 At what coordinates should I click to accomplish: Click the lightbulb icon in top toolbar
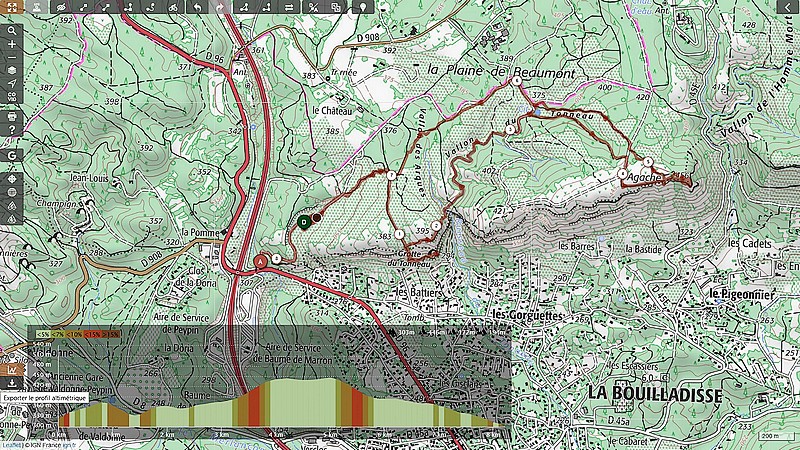[x=363, y=7]
